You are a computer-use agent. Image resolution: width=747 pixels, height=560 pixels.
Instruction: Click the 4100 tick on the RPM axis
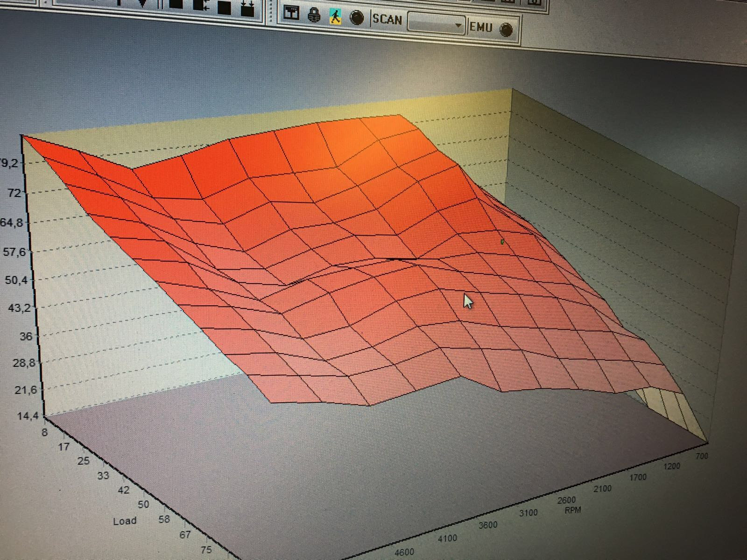(x=447, y=539)
